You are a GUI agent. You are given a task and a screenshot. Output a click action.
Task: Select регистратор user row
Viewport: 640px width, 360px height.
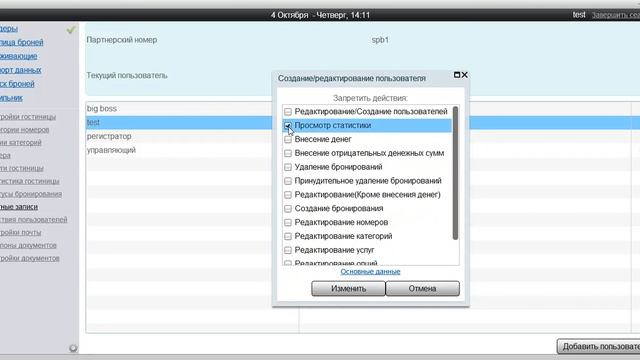(x=179, y=136)
